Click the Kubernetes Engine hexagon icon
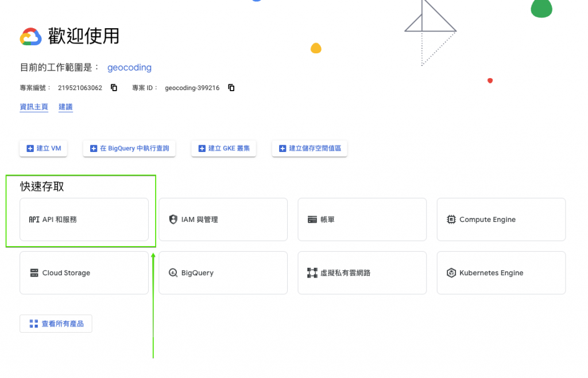This screenshot has width=588, height=378. pyautogui.click(x=451, y=272)
